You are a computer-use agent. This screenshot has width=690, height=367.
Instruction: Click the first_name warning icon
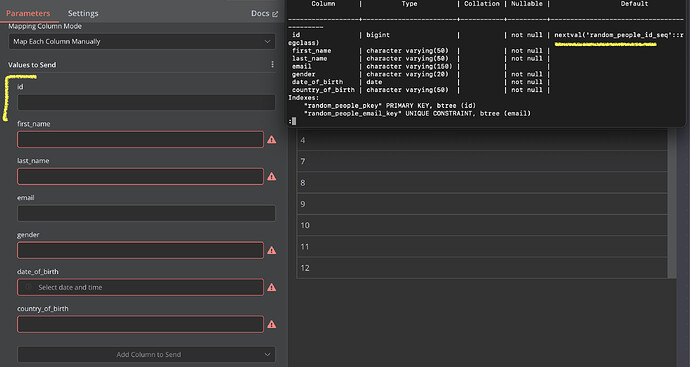point(272,139)
